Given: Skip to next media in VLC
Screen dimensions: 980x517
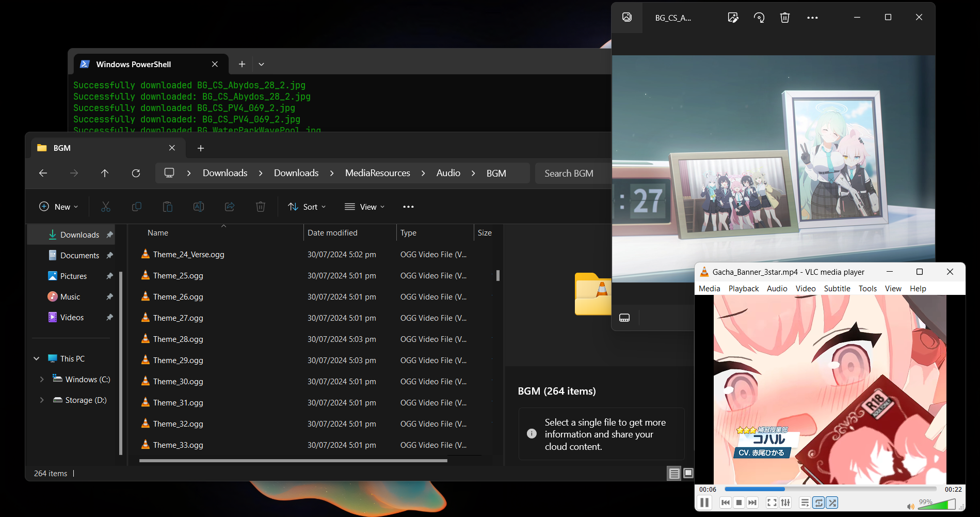Looking at the screenshot, I should point(752,503).
